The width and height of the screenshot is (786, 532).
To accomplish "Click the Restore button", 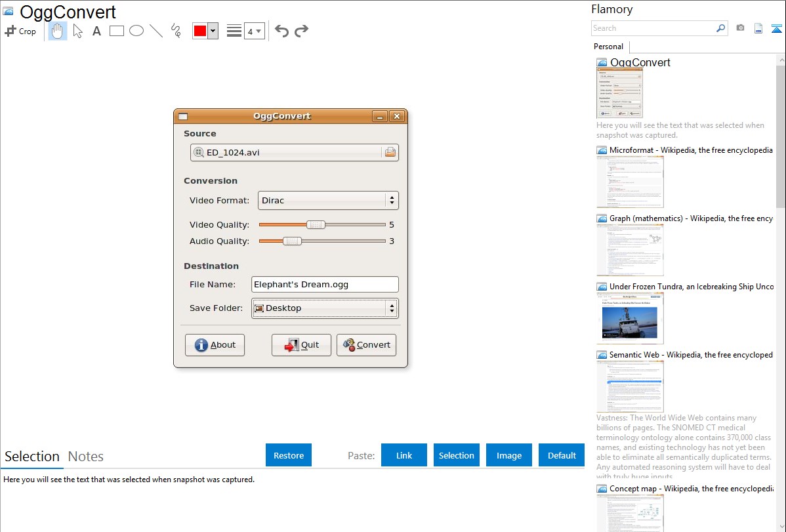I will (x=289, y=455).
